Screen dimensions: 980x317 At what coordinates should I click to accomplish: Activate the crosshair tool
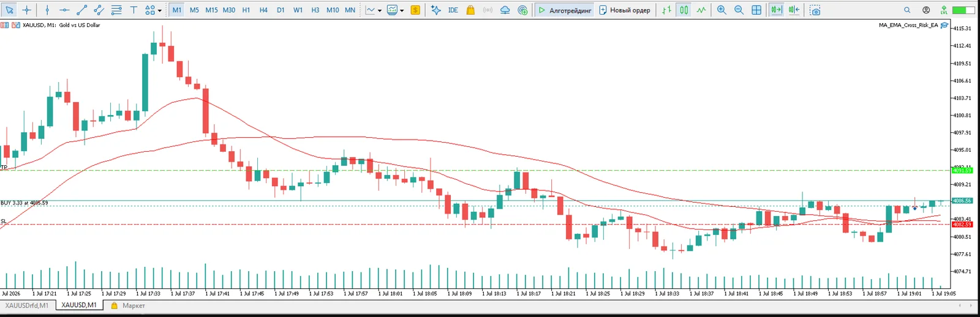(26, 10)
